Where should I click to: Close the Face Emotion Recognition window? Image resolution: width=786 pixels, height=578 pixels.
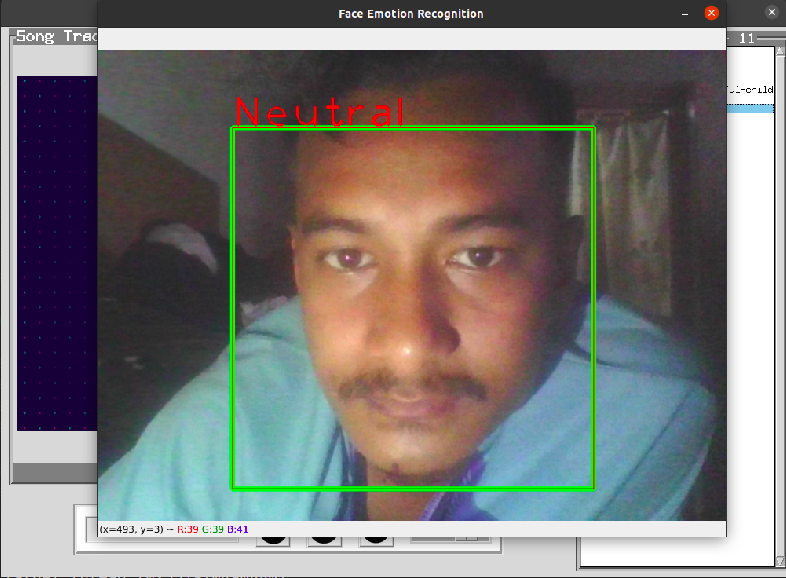tap(711, 14)
